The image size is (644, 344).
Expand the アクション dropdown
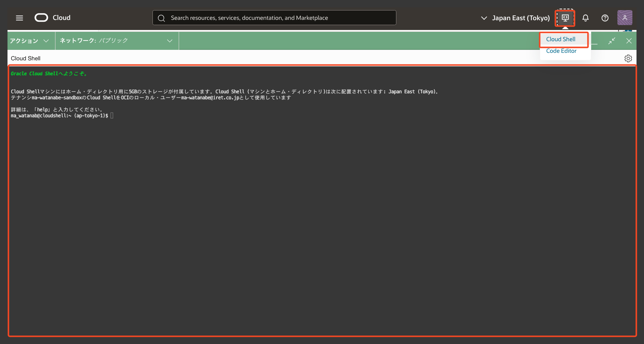tap(30, 41)
